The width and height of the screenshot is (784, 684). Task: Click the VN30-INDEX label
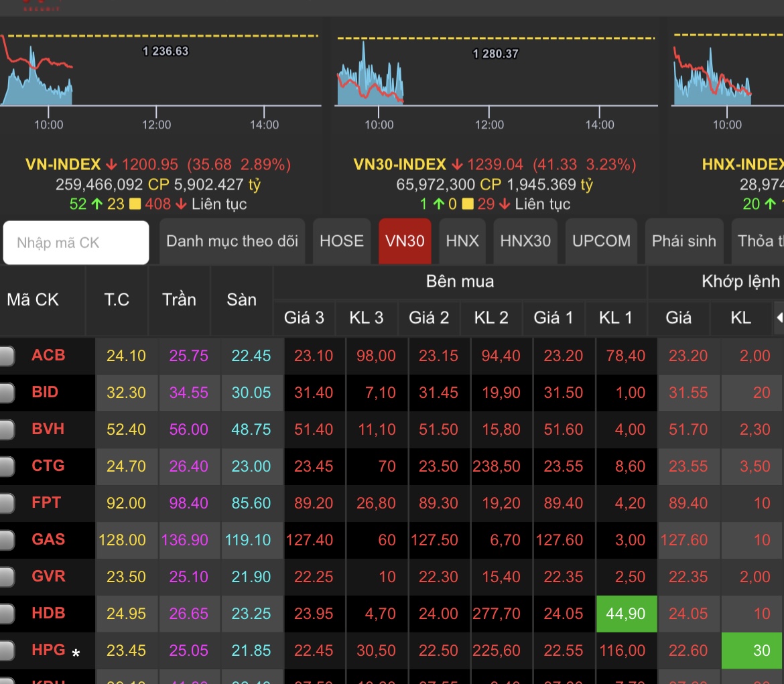click(399, 165)
